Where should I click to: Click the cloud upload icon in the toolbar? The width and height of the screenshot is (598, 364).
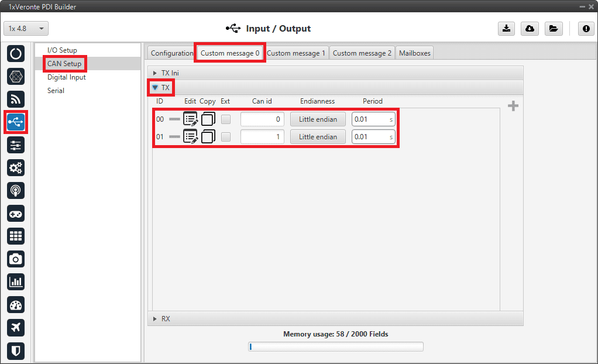tap(530, 29)
